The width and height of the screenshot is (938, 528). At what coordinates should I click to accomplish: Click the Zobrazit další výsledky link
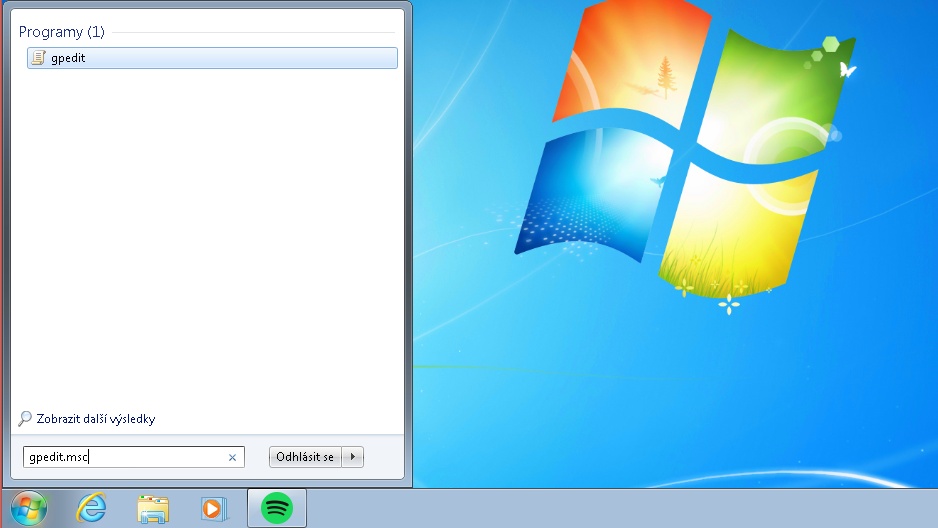coord(96,419)
